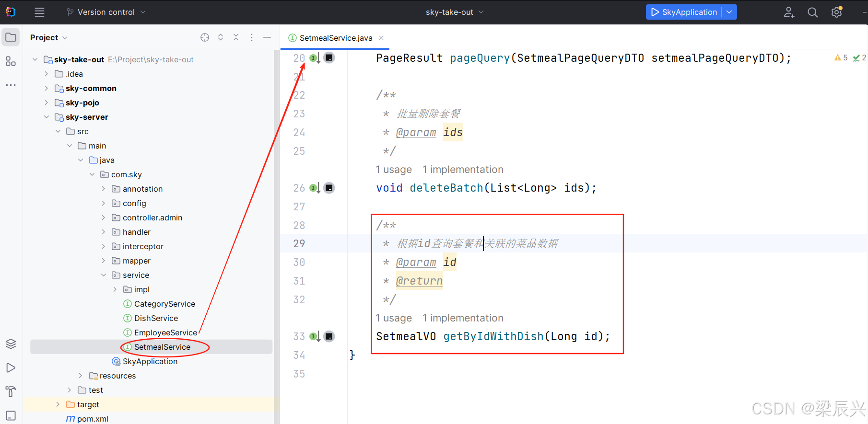Image resolution: width=868 pixels, height=424 pixels.
Task: Open the Structure tool window icon
Action: 11,61
